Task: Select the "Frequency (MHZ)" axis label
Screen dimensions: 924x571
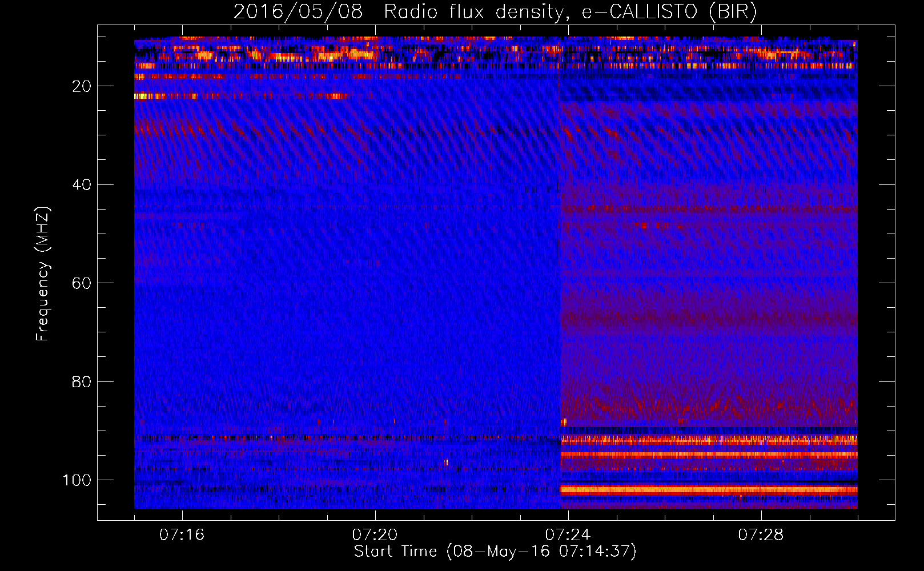Action: (x=43, y=274)
